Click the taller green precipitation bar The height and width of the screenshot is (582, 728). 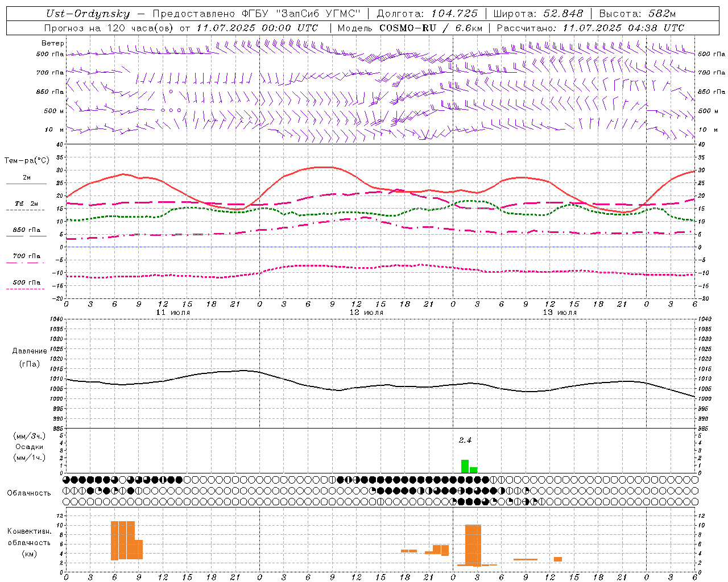click(465, 466)
